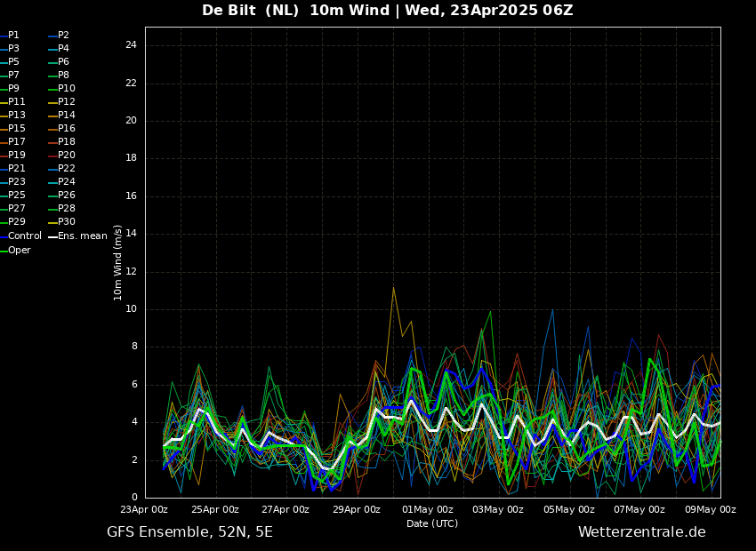This screenshot has height=551, width=756.
Task: Click the 23Apr 00z x-axis label
Action: [x=144, y=510]
